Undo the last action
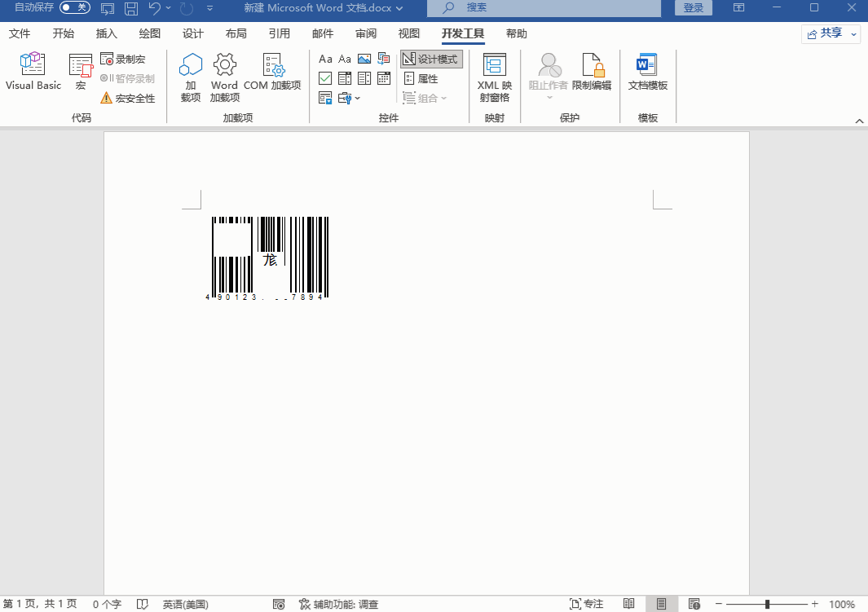 coord(154,8)
